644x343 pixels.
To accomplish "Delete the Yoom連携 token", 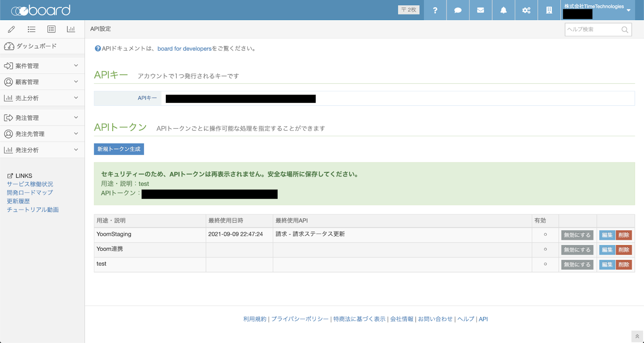I will coord(624,250).
